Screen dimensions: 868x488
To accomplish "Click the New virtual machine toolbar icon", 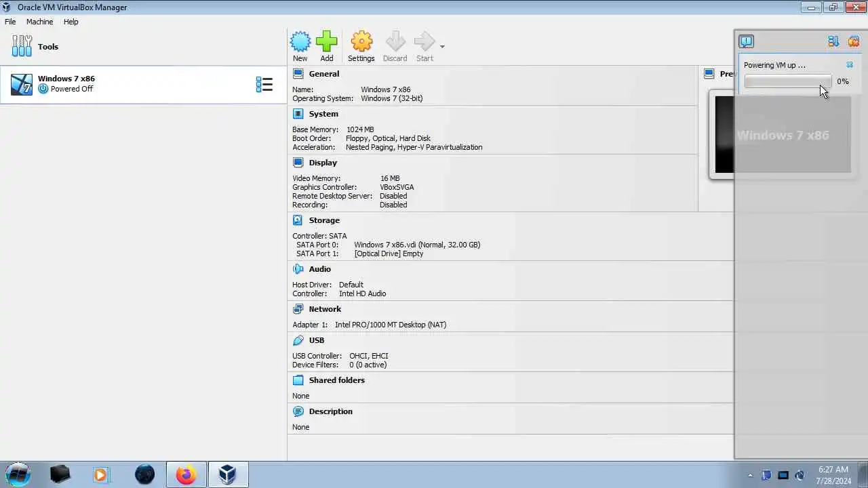I will tap(300, 47).
